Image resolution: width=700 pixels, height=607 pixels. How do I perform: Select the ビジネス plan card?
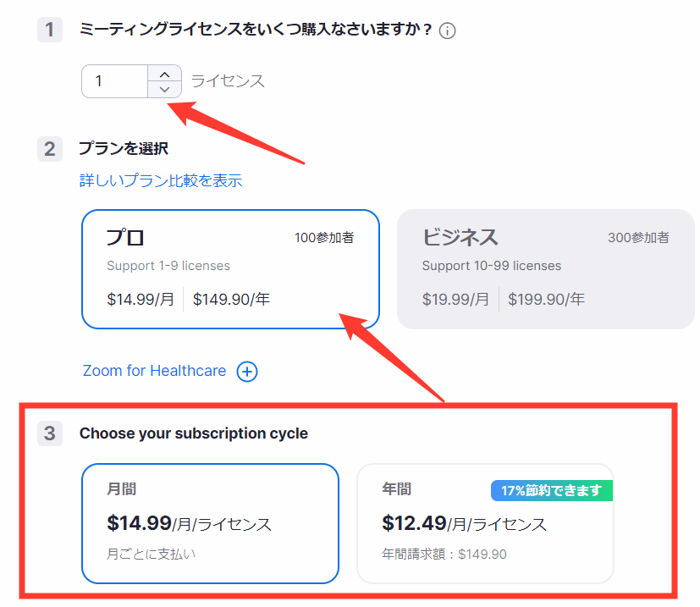pos(545,268)
